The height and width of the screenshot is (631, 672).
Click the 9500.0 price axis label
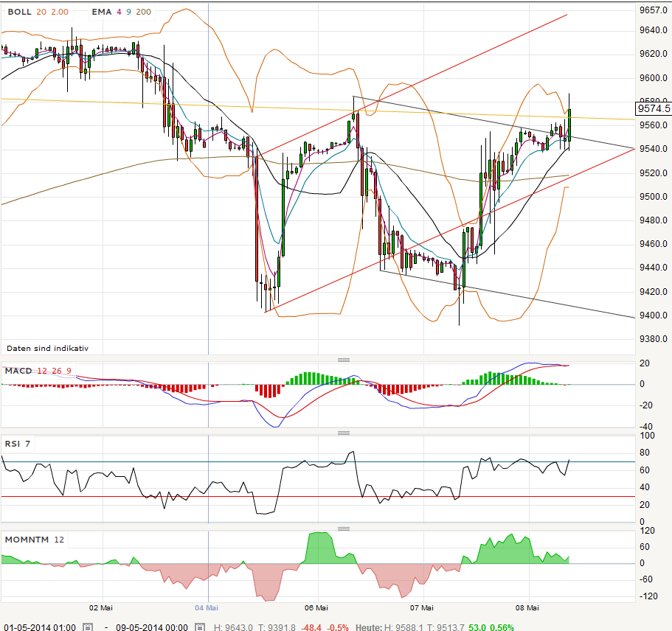click(x=653, y=197)
